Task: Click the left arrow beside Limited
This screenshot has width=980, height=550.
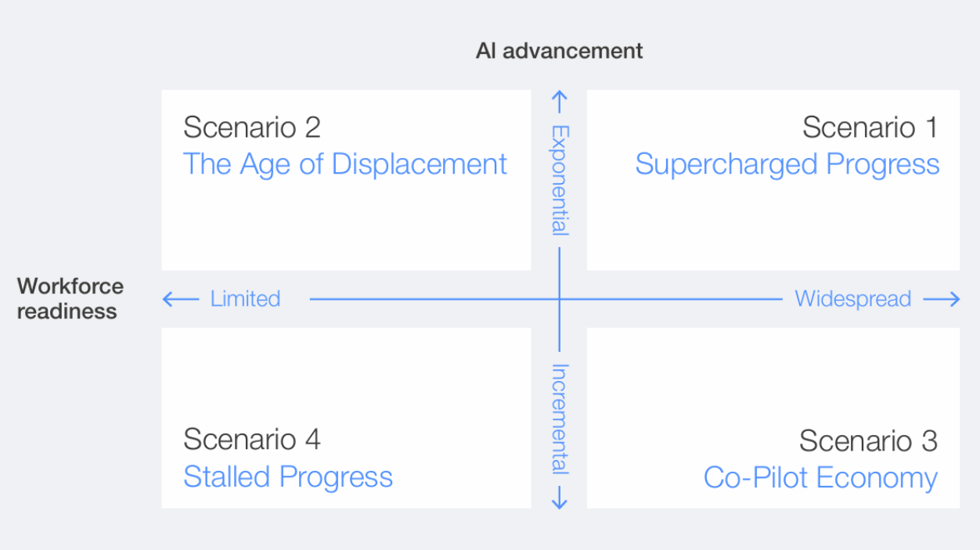Action: coord(180,299)
